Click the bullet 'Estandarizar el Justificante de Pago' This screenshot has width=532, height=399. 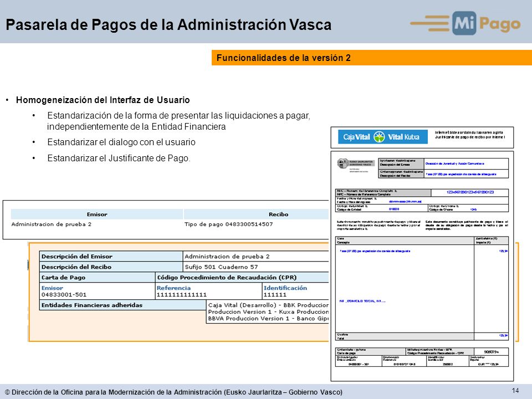click(119, 158)
